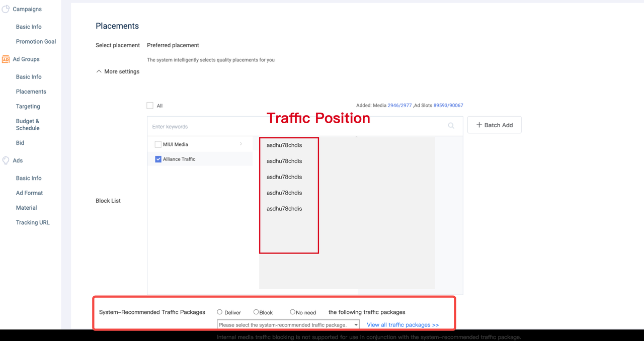This screenshot has width=644, height=341.
Task: Click the Ad Groups AD icon
Action: [6, 59]
